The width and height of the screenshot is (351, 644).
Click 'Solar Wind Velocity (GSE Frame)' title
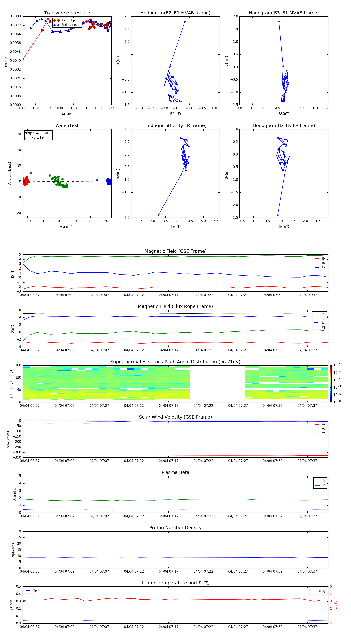click(175, 417)
